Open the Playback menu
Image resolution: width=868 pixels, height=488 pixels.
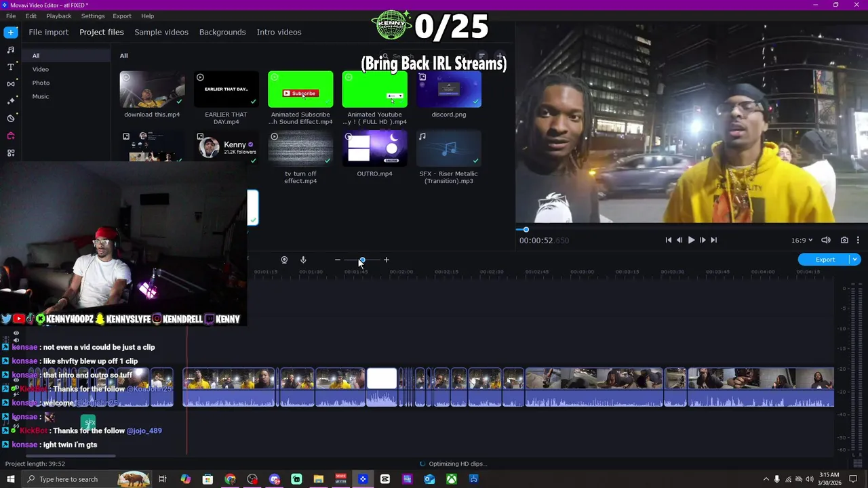(x=58, y=16)
